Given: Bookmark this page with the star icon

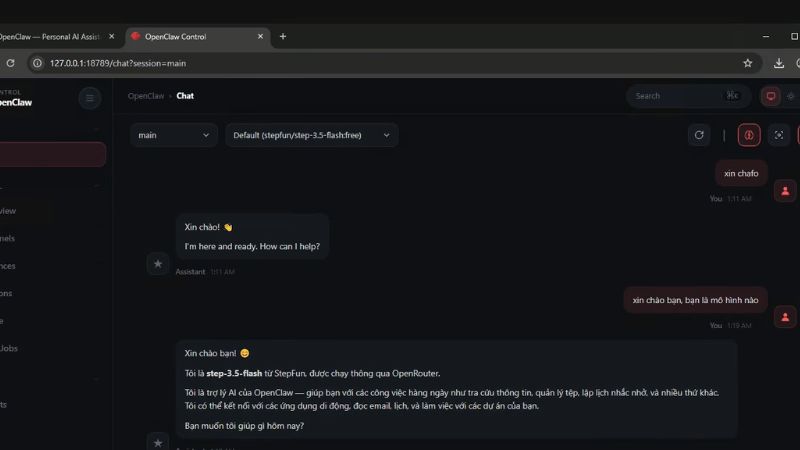Looking at the screenshot, I should pyautogui.click(x=747, y=63).
